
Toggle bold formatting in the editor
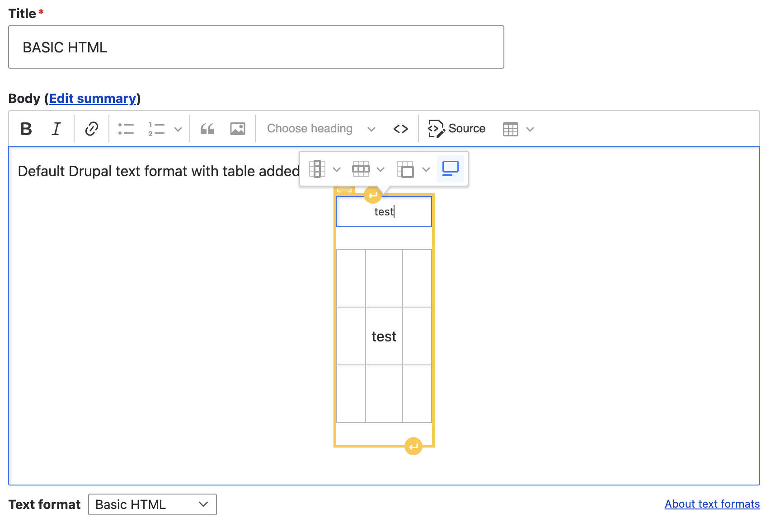click(x=26, y=129)
